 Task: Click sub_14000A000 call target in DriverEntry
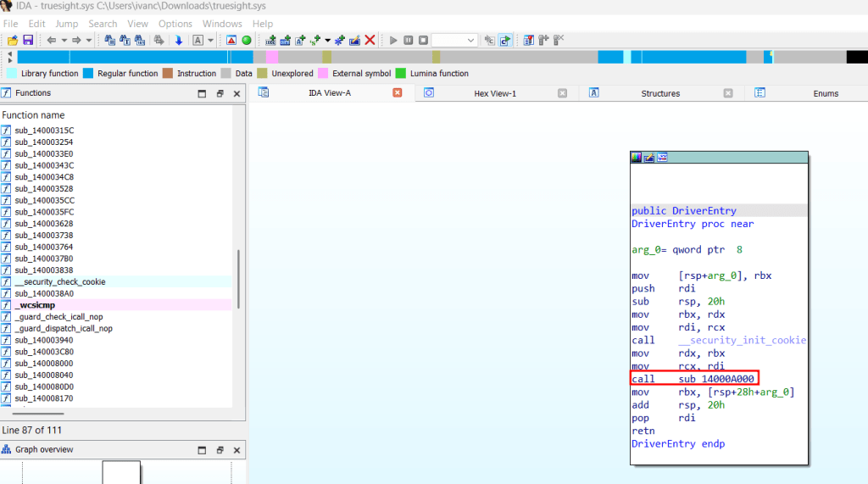[716, 378]
